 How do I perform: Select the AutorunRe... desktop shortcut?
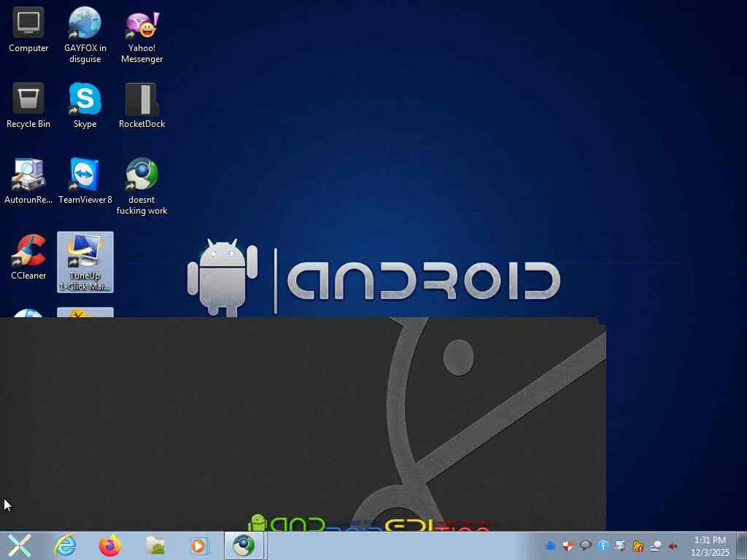click(x=28, y=182)
